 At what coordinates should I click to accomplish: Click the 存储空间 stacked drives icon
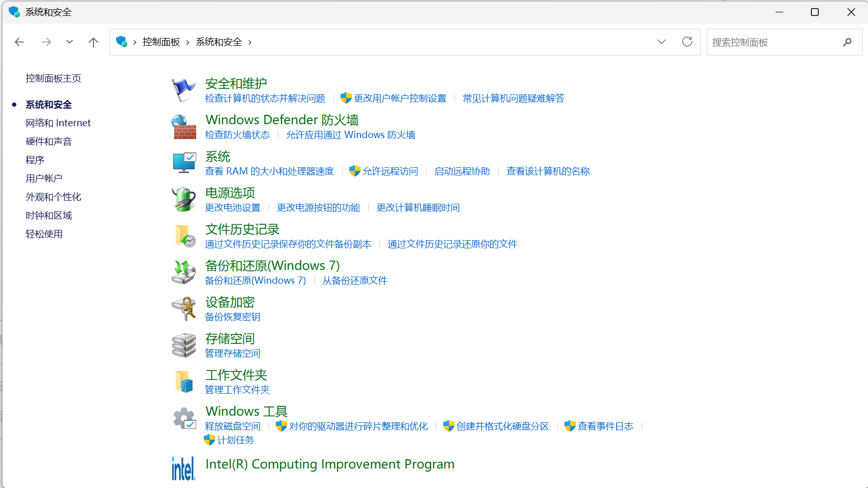tap(184, 345)
